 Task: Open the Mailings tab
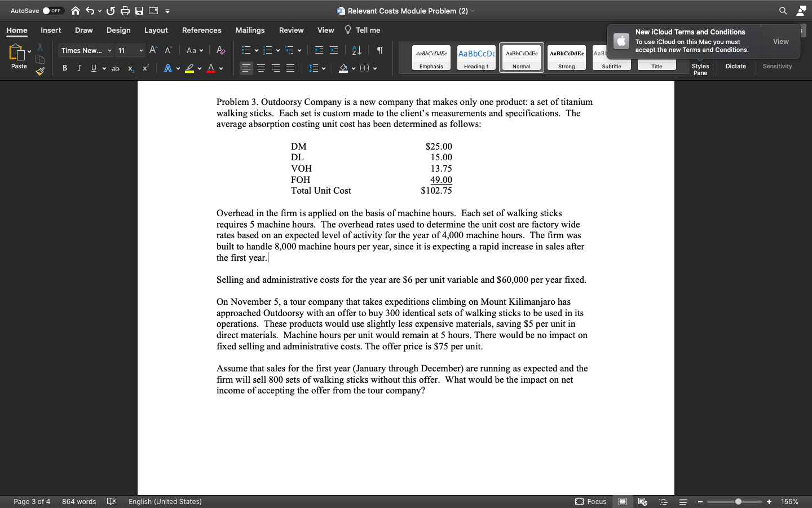tap(250, 30)
